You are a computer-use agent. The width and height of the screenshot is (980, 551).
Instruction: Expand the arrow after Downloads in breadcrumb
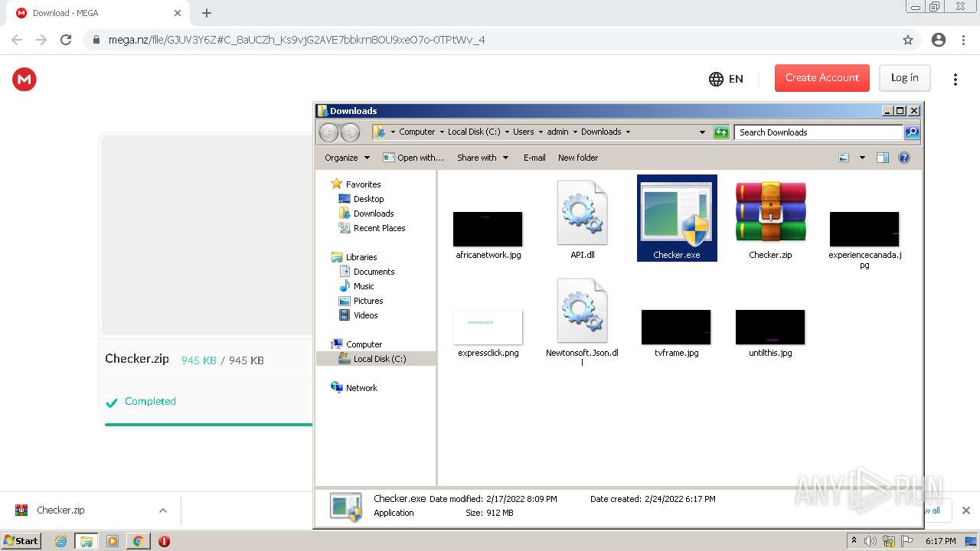[x=628, y=132]
